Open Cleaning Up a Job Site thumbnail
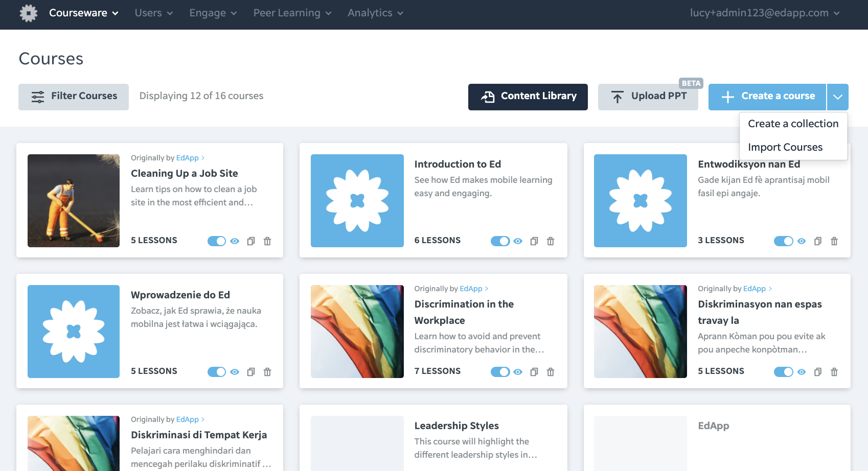Viewport: 868px width, 471px height. coord(74,201)
